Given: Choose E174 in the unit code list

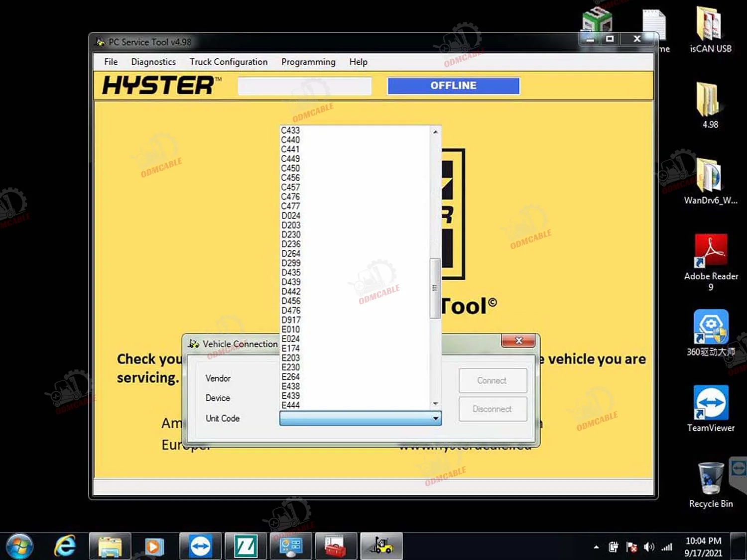Looking at the screenshot, I should pos(291,348).
